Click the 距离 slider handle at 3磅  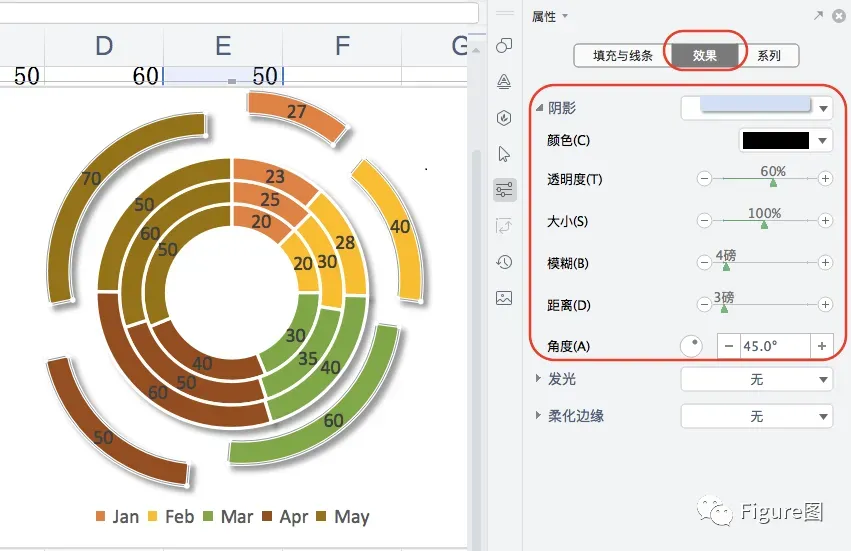click(724, 309)
